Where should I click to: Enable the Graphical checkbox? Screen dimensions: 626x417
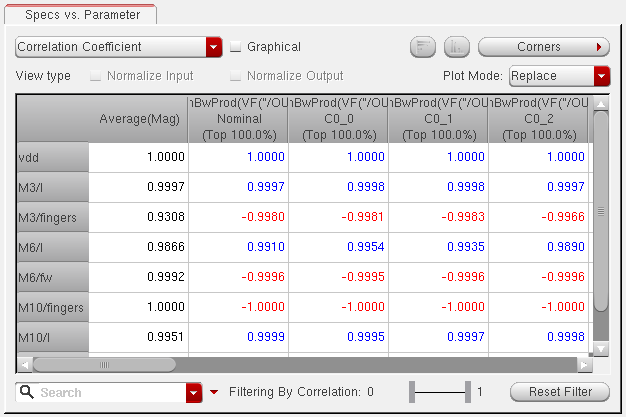click(236, 47)
